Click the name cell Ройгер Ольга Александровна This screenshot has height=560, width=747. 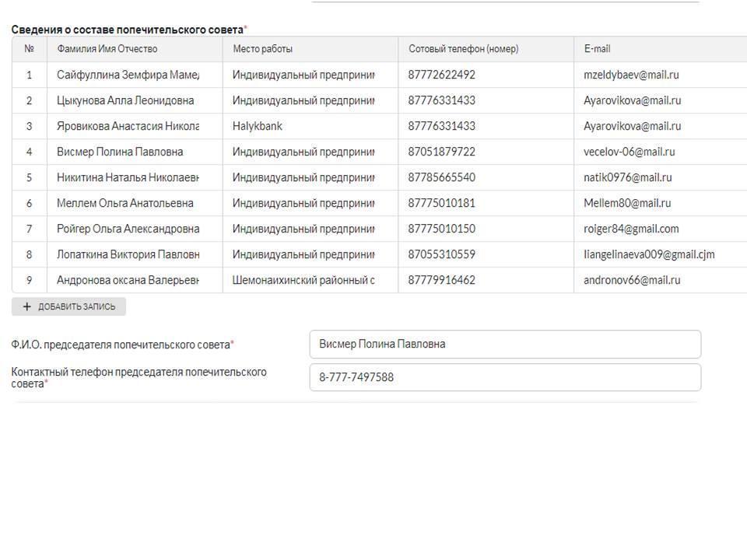point(135,229)
